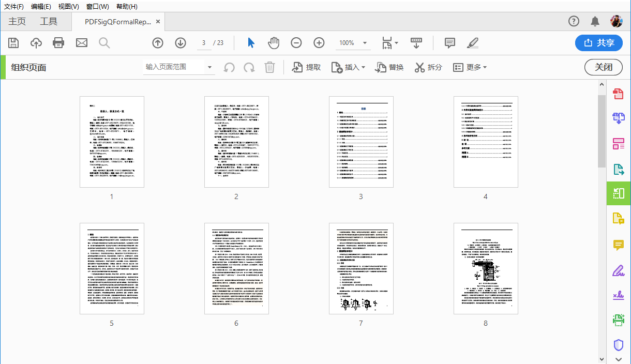This screenshot has width=631, height=364.
Task: Click the Highlight text pen icon
Action: 472,43
